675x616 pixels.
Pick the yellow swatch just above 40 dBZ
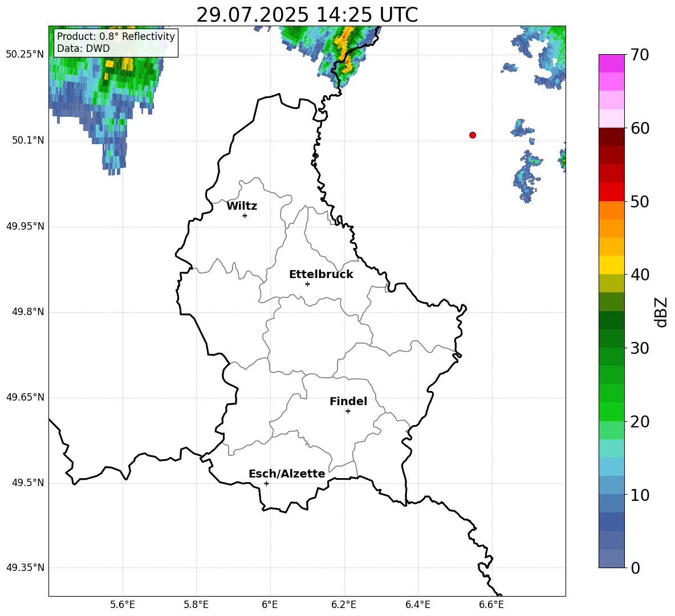tap(611, 265)
